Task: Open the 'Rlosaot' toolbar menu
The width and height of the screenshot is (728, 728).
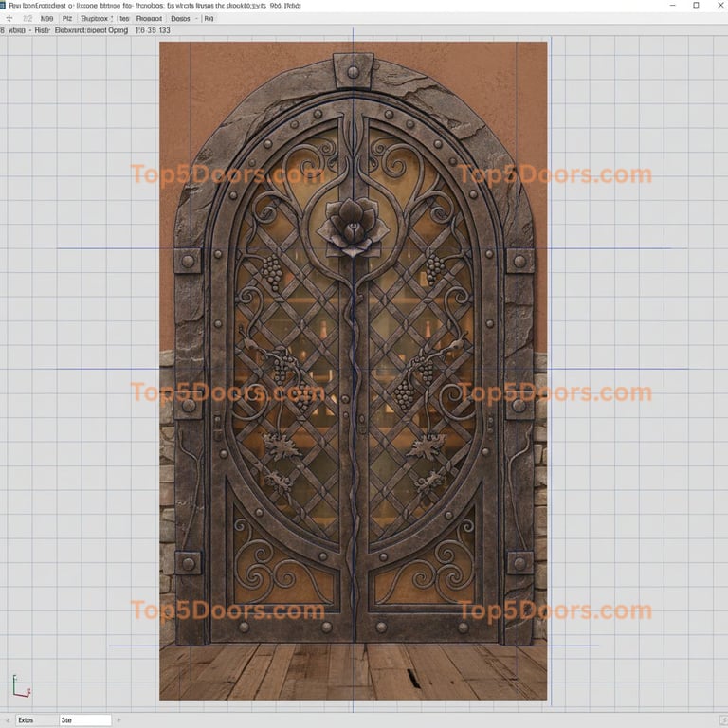Action: coord(149,19)
